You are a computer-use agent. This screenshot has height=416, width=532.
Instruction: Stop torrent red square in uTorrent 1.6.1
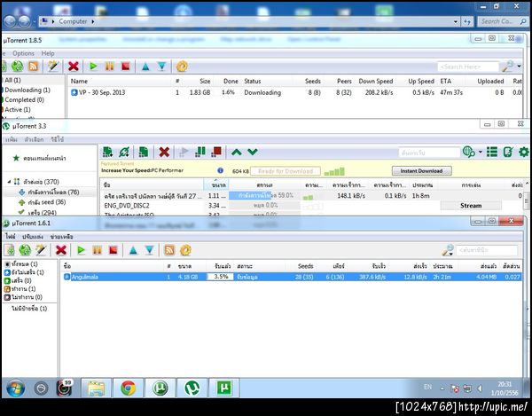(113, 250)
